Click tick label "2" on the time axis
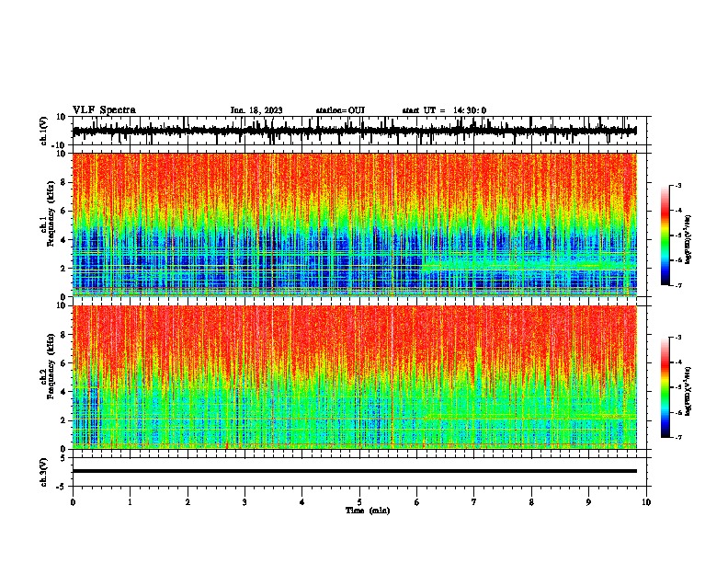 pos(188,502)
